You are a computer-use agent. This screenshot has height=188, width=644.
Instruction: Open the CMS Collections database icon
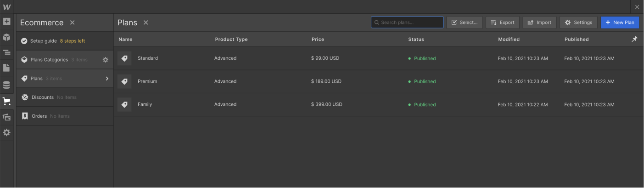pos(6,85)
